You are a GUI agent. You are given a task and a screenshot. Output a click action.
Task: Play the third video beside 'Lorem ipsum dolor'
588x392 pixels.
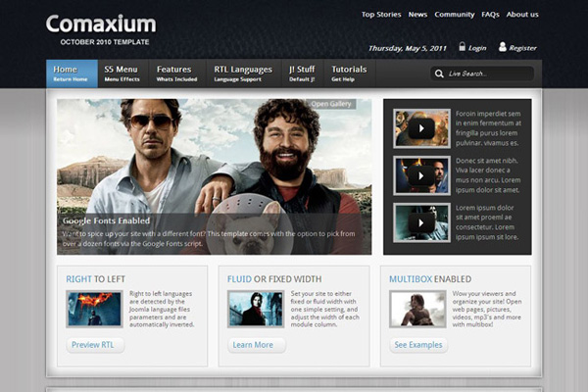point(421,222)
